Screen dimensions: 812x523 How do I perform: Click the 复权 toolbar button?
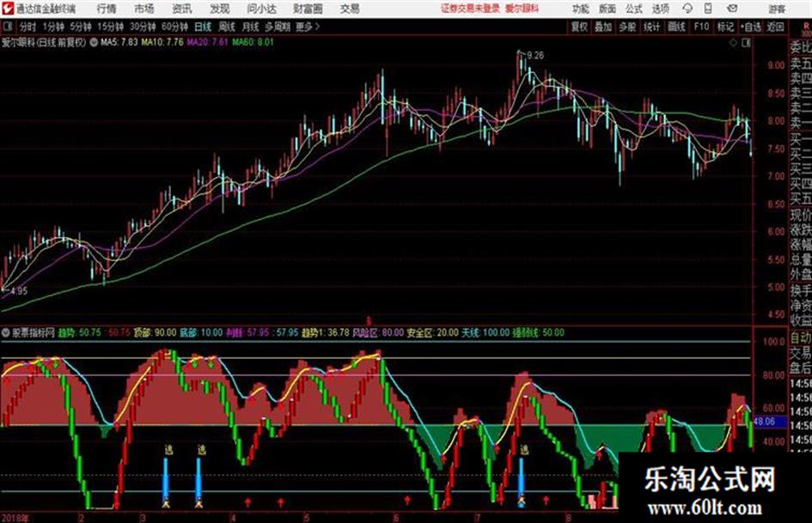point(579,27)
